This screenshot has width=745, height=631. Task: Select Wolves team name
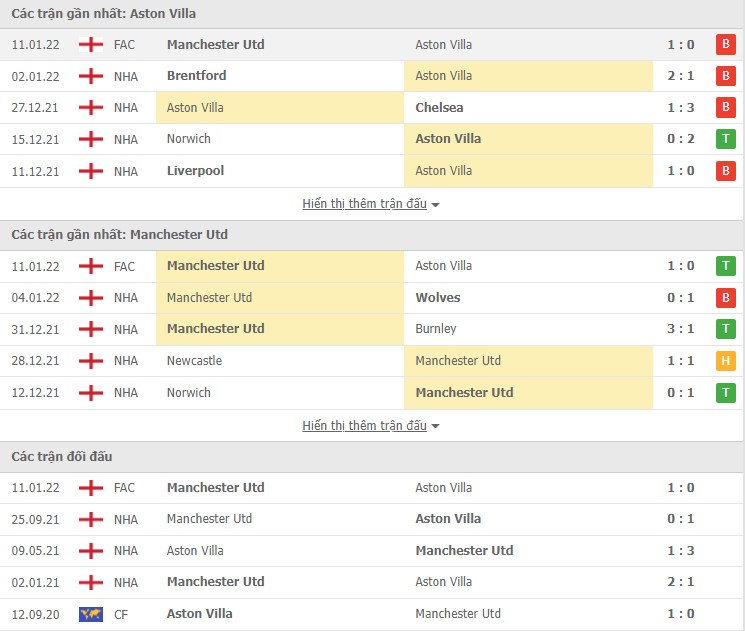tap(438, 298)
